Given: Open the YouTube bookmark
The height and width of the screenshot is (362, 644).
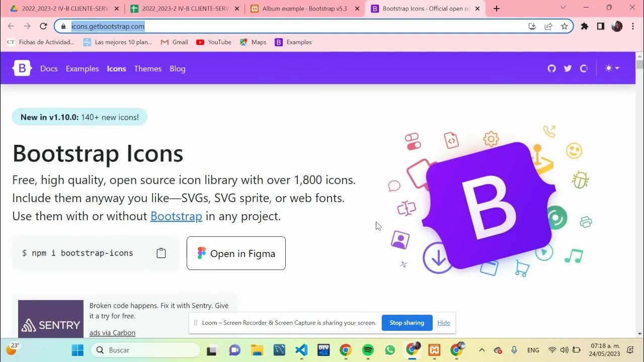Looking at the screenshot, I should 214,42.
